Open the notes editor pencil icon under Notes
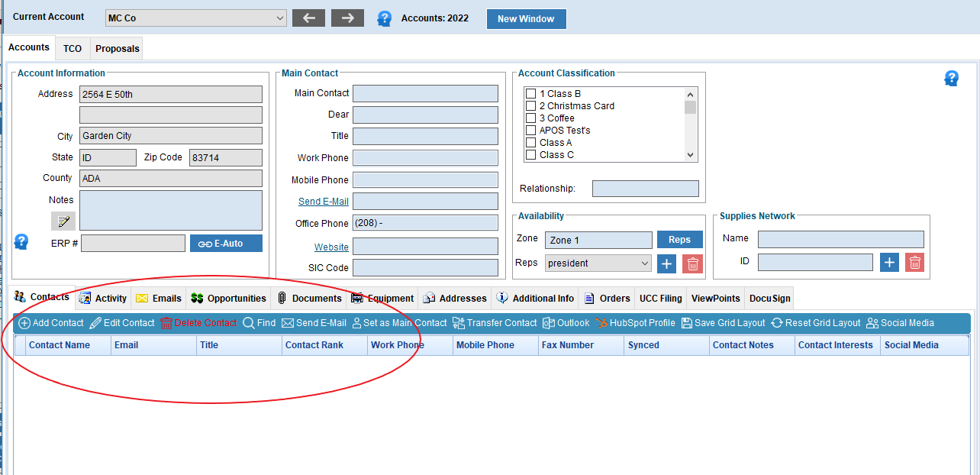 pyautogui.click(x=63, y=221)
